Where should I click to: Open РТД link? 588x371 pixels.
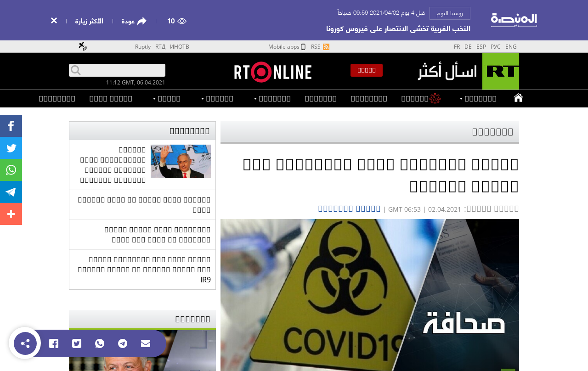click(x=160, y=46)
